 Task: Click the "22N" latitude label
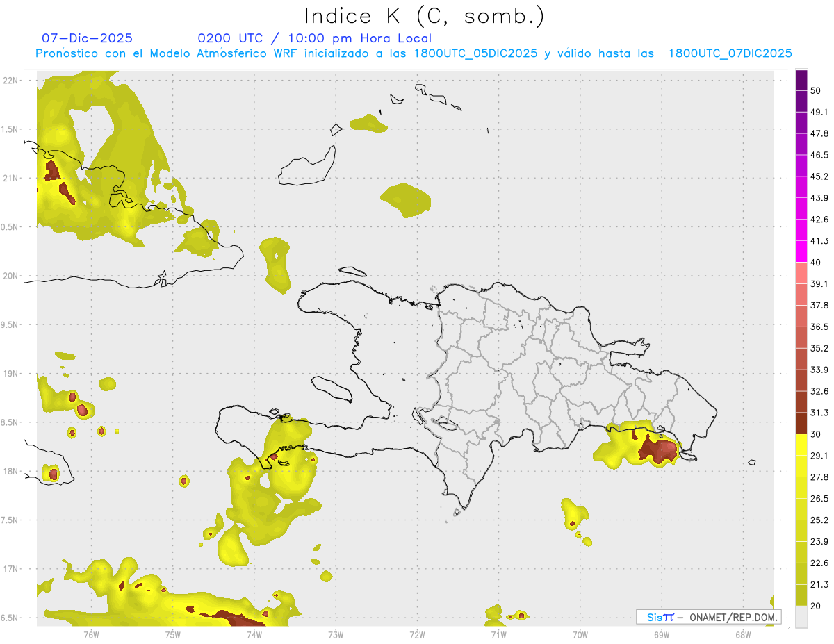[x=10, y=80]
